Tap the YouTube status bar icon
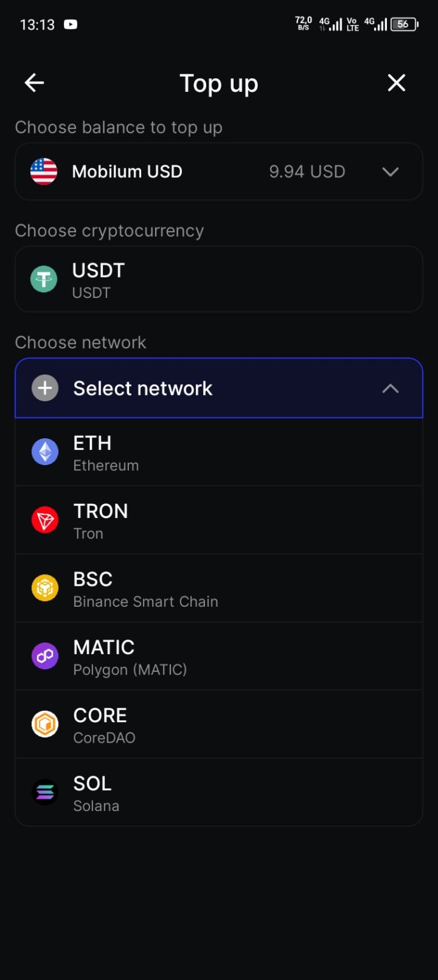This screenshot has width=438, height=980. [x=70, y=25]
